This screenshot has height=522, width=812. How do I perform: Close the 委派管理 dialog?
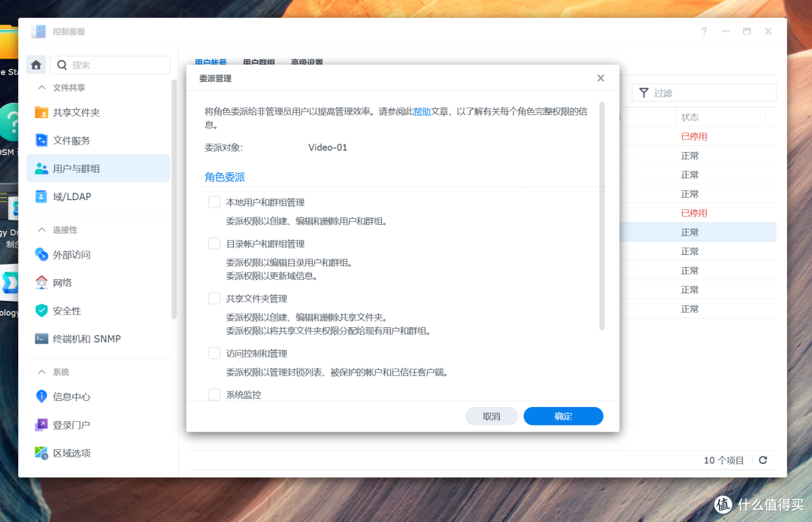click(x=601, y=78)
